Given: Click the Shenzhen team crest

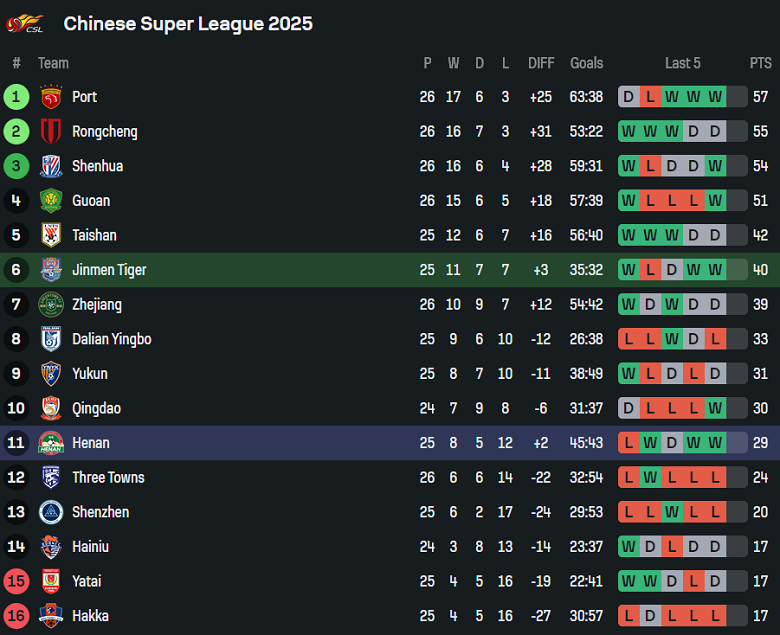Looking at the screenshot, I should pyautogui.click(x=51, y=512).
